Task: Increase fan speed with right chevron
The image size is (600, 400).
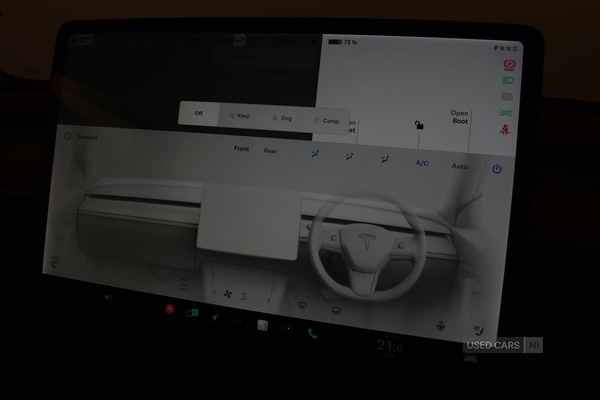Action: tap(268, 300)
